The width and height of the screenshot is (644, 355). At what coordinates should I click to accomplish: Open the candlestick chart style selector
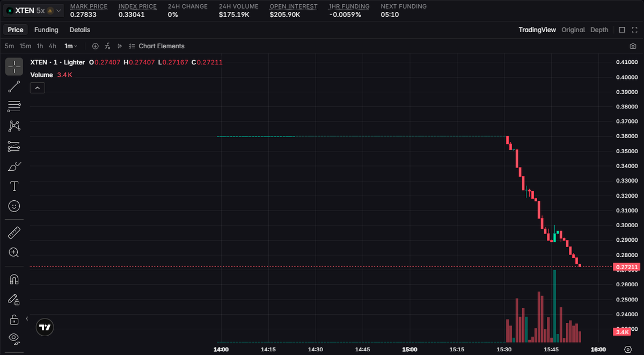point(119,46)
